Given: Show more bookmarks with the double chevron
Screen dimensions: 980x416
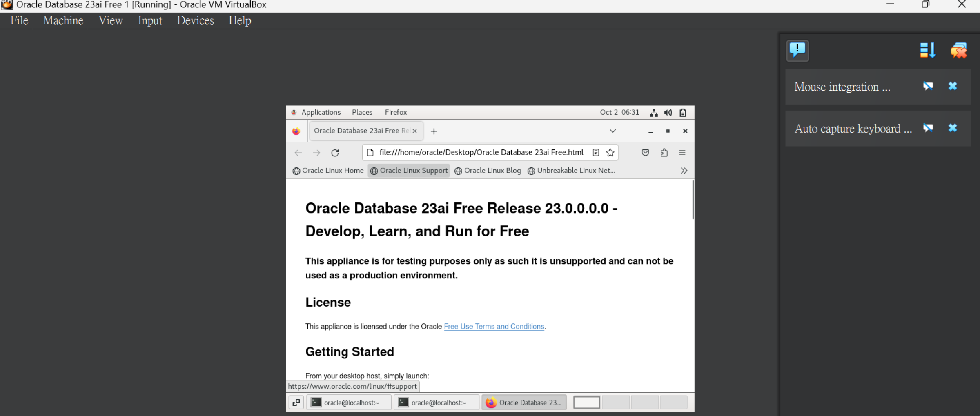Looking at the screenshot, I should coord(684,171).
